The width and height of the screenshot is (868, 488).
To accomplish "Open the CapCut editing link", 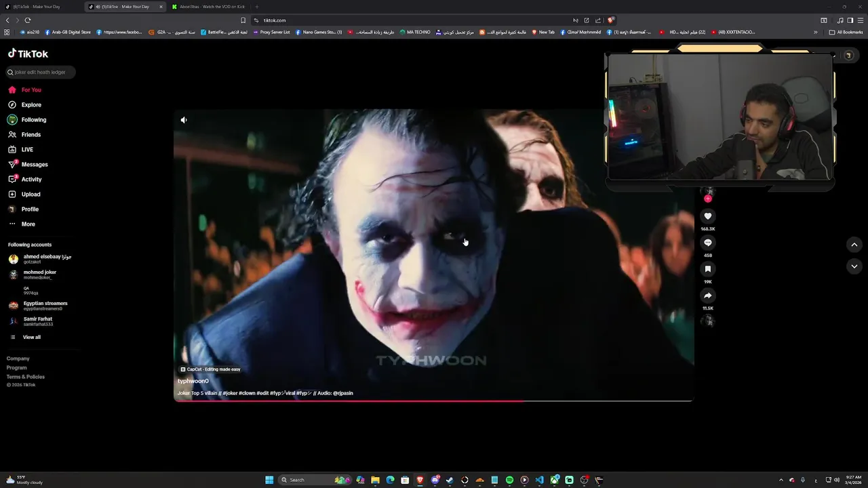I will tap(210, 369).
